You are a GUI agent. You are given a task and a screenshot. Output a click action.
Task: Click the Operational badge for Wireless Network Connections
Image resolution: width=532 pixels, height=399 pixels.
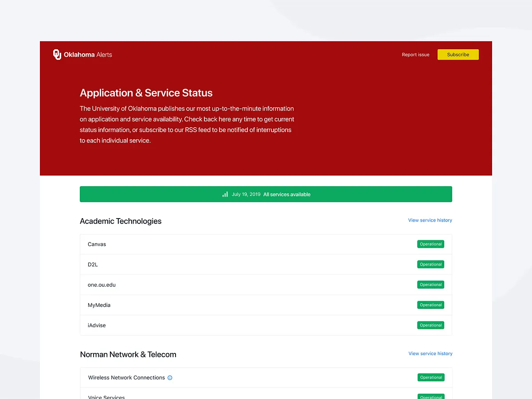click(x=430, y=377)
